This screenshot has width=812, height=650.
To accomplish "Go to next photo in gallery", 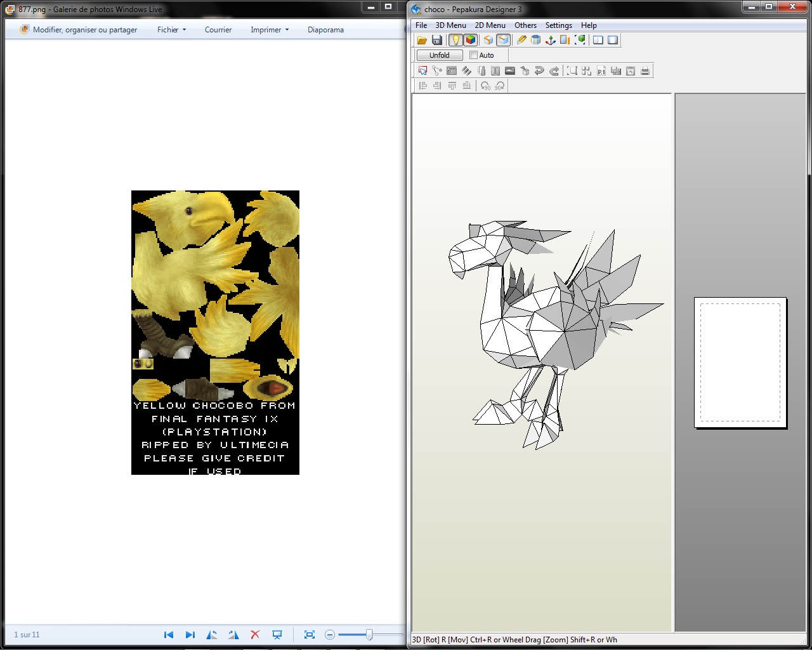I will (190, 635).
